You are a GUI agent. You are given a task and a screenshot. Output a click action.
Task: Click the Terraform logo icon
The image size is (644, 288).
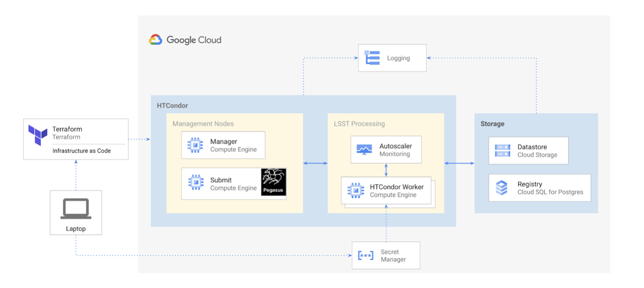[38, 135]
